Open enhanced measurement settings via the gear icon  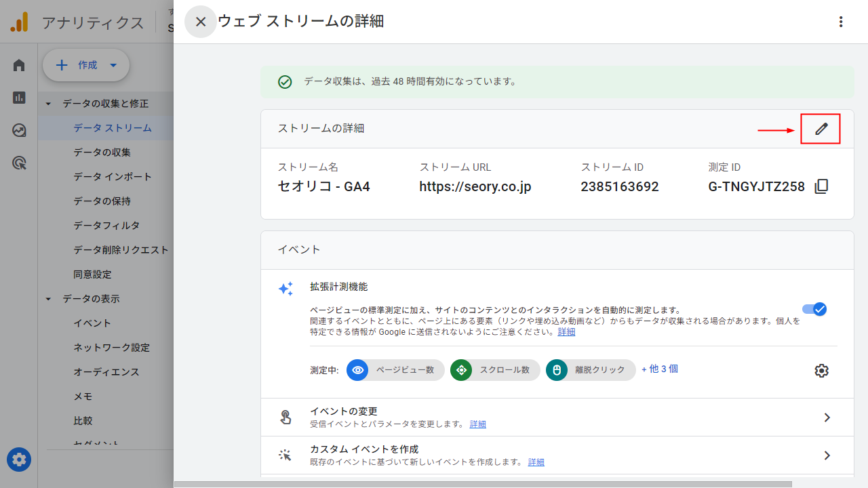(x=821, y=370)
